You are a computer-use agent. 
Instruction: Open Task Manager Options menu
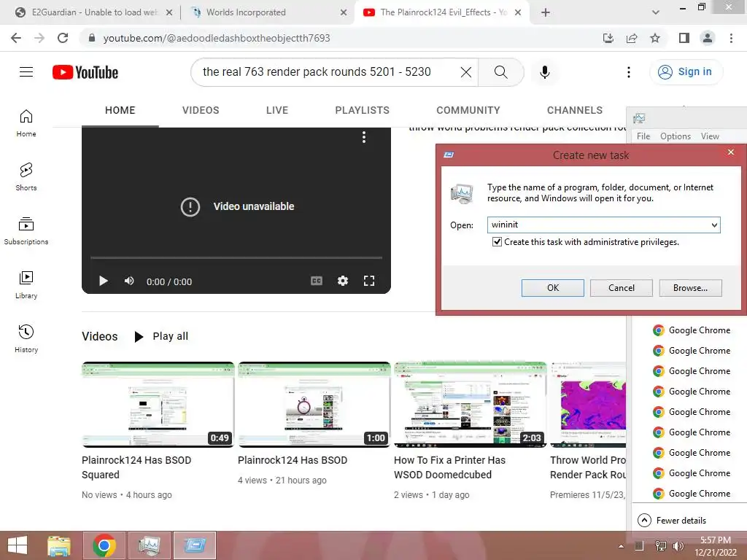pyautogui.click(x=675, y=136)
